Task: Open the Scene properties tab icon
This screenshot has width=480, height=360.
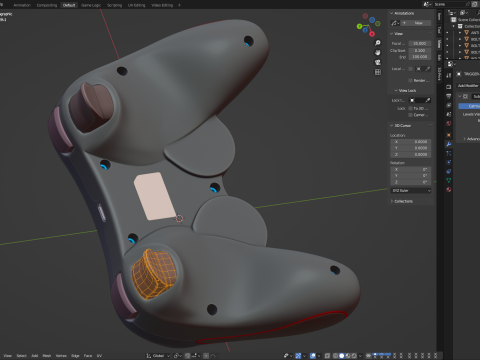Action: 449,114
